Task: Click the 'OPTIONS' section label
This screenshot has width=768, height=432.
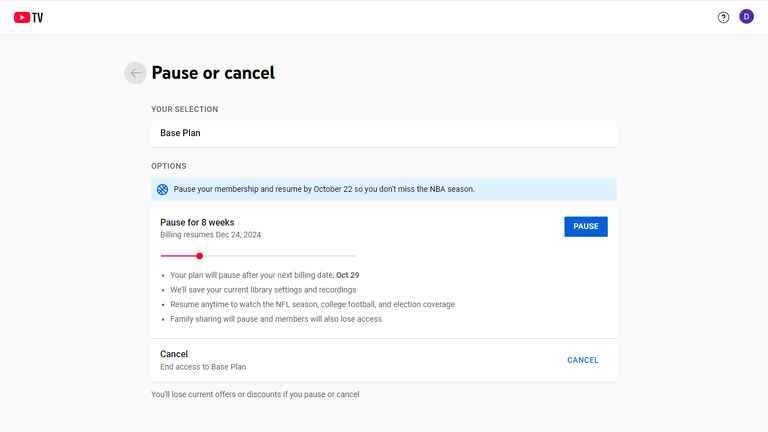Action: pyautogui.click(x=168, y=166)
